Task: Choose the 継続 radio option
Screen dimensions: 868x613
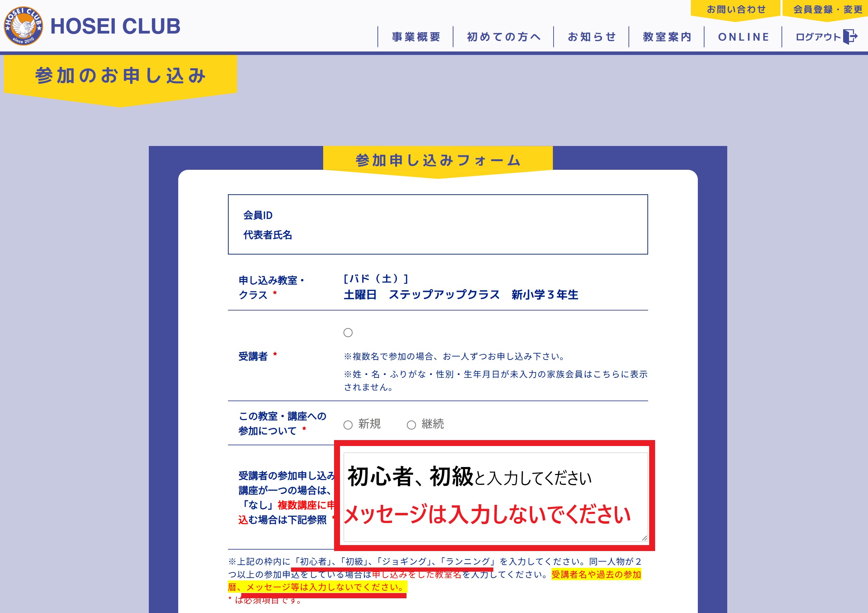Action: (411, 425)
